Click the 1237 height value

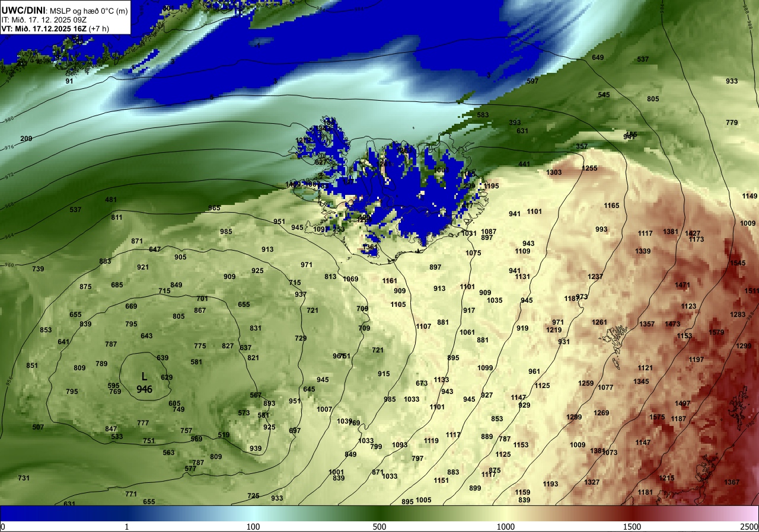pyautogui.click(x=595, y=277)
